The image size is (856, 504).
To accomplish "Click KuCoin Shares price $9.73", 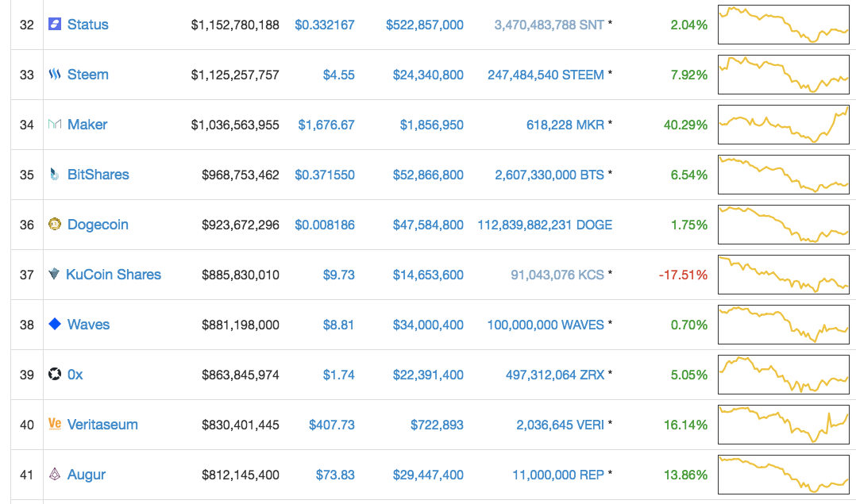I will pos(339,275).
